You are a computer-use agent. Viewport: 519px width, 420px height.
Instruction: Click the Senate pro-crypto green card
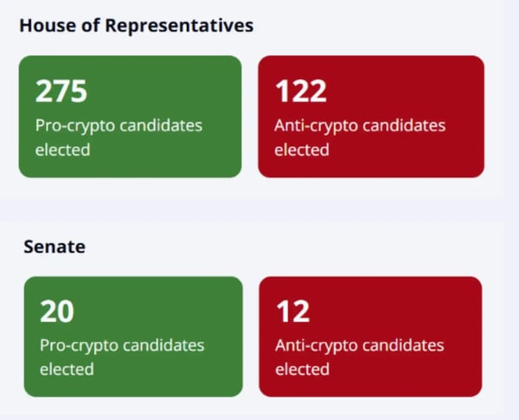[x=133, y=337]
